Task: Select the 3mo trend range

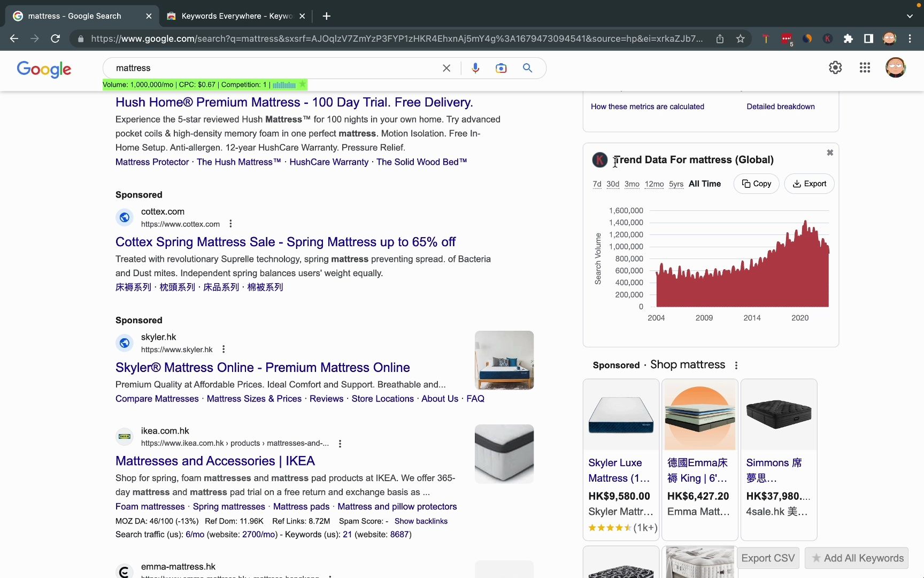Action: 632,184
